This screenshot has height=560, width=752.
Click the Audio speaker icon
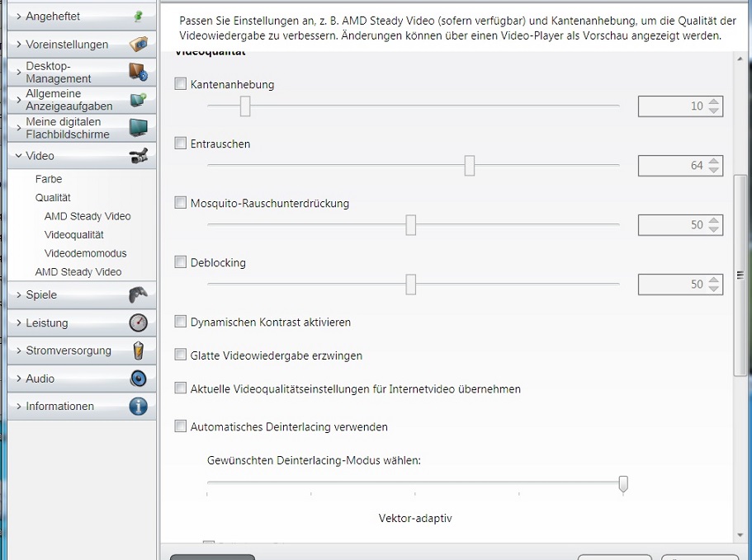[138, 379]
